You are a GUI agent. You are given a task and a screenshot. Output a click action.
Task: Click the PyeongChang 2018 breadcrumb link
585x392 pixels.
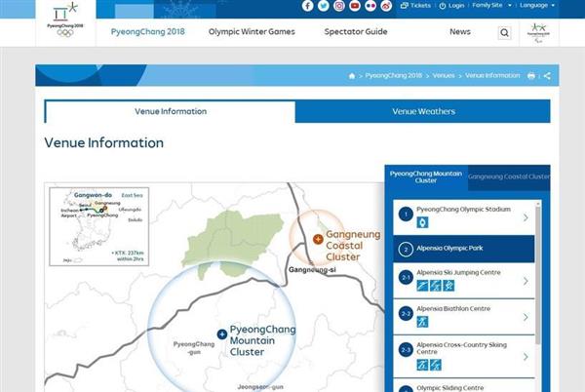click(x=393, y=75)
